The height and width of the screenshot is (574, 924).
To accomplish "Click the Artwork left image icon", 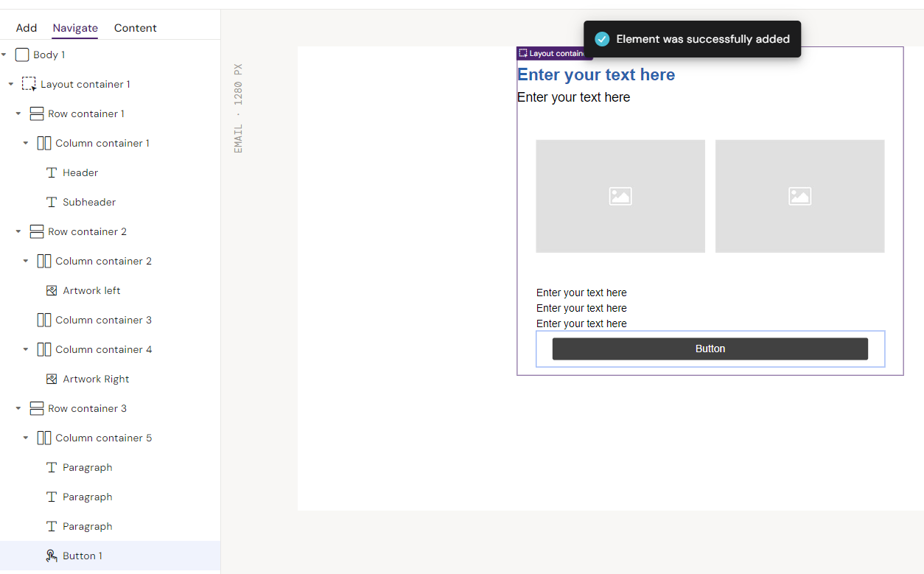I will (52, 290).
